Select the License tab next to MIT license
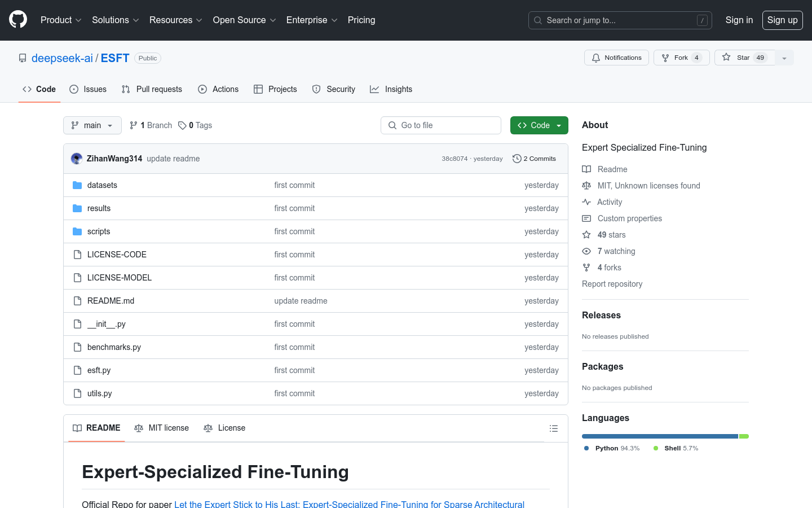The height and width of the screenshot is (508, 812). click(x=224, y=428)
